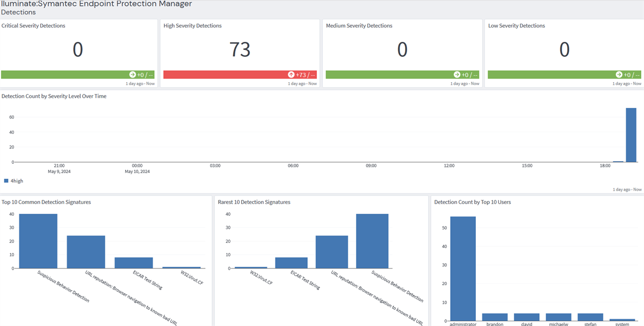Viewport: 644px width, 326px height.
Task: Click the Critical Severity count 0
Action: click(x=78, y=49)
